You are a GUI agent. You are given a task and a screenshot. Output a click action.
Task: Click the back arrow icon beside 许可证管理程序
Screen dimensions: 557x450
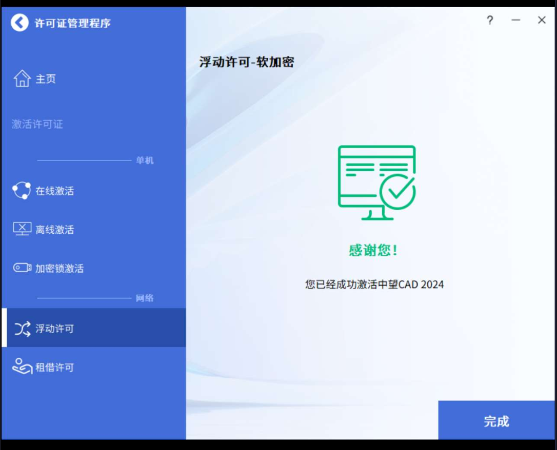(x=20, y=23)
